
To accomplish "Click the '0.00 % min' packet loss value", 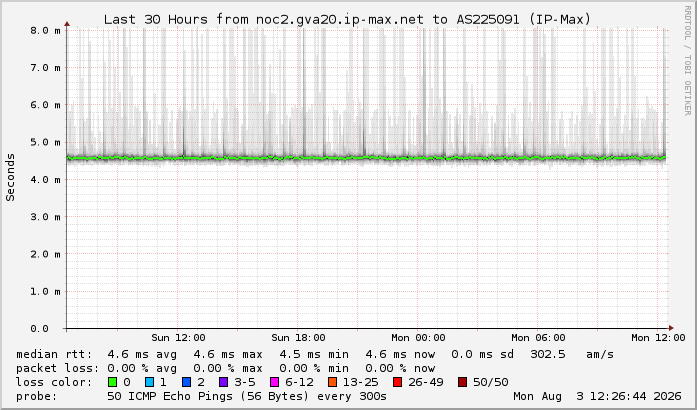I will point(314,368).
